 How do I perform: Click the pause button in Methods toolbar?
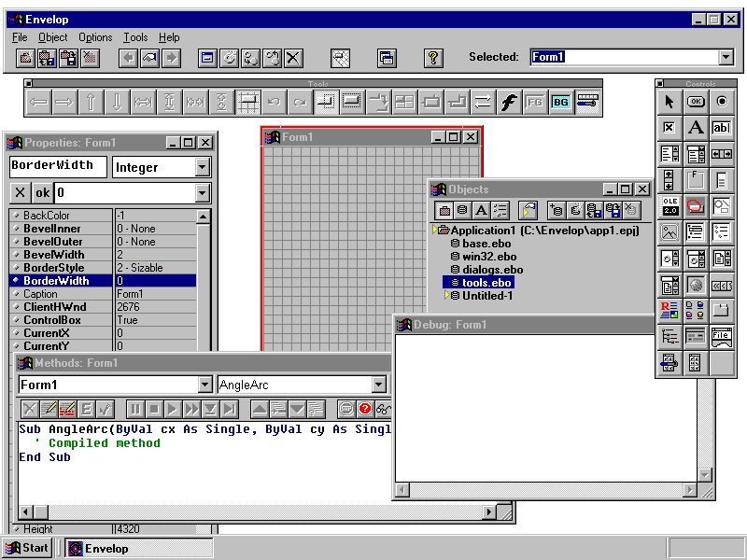(x=135, y=409)
